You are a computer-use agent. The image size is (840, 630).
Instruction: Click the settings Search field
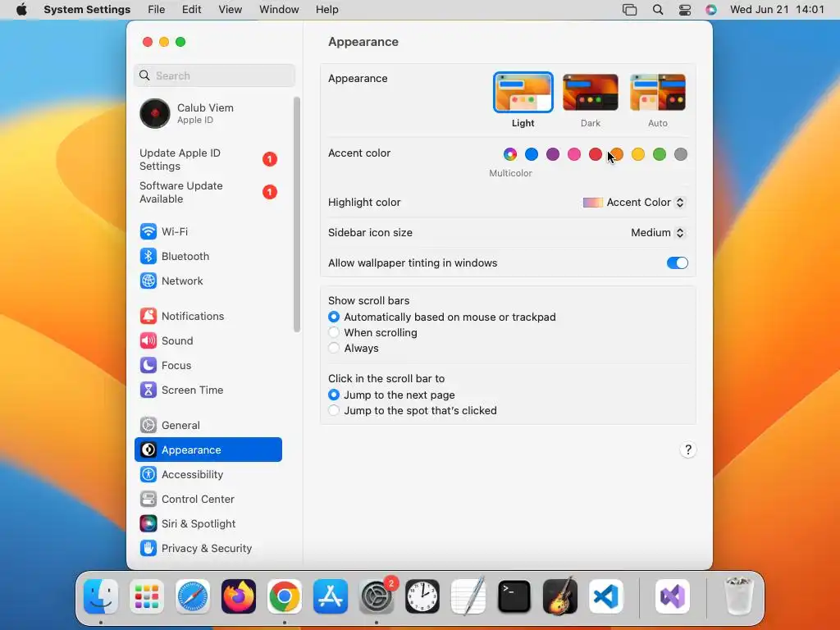click(214, 75)
